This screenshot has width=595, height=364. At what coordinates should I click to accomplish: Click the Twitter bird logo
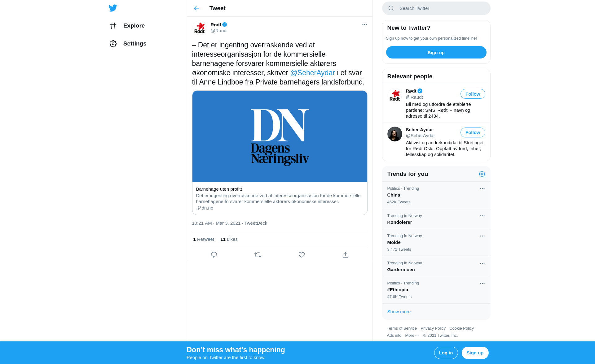[x=113, y=8]
